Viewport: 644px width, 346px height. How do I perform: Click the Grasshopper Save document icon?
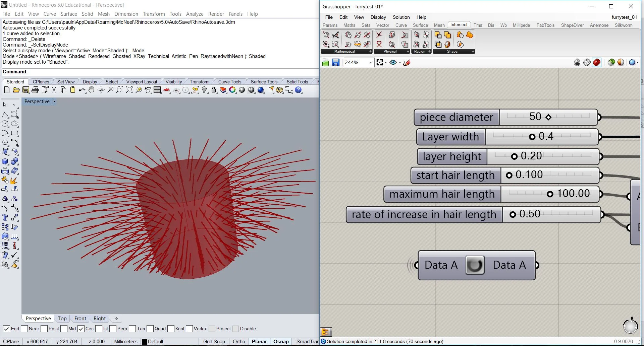(336, 62)
